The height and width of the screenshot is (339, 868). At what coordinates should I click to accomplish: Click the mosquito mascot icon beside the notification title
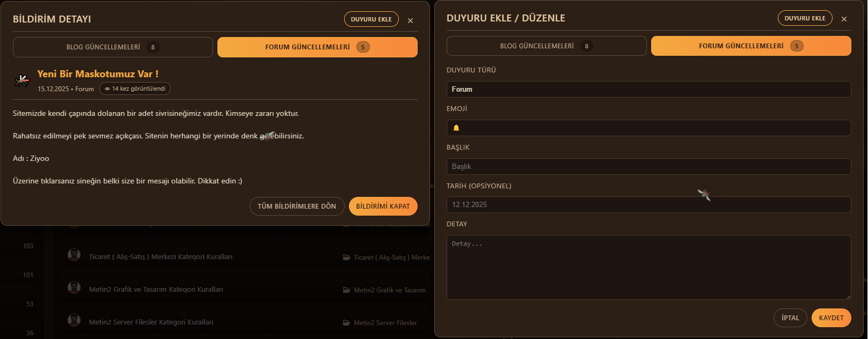(x=22, y=80)
